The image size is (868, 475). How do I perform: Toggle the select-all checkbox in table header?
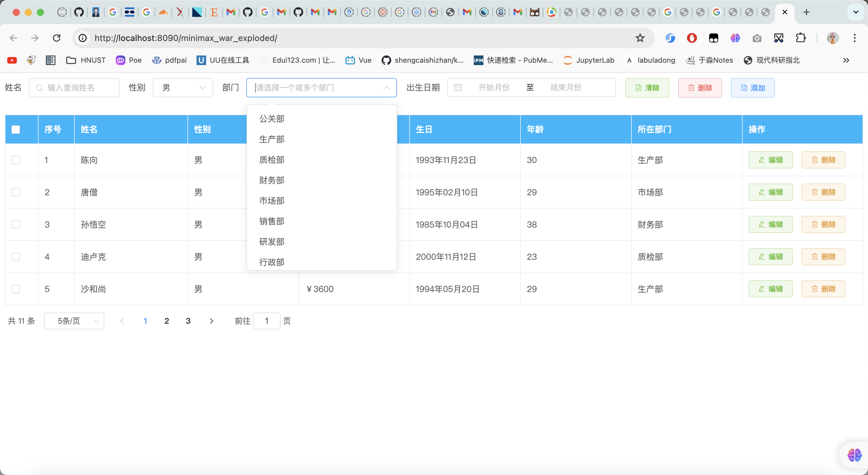tap(16, 129)
